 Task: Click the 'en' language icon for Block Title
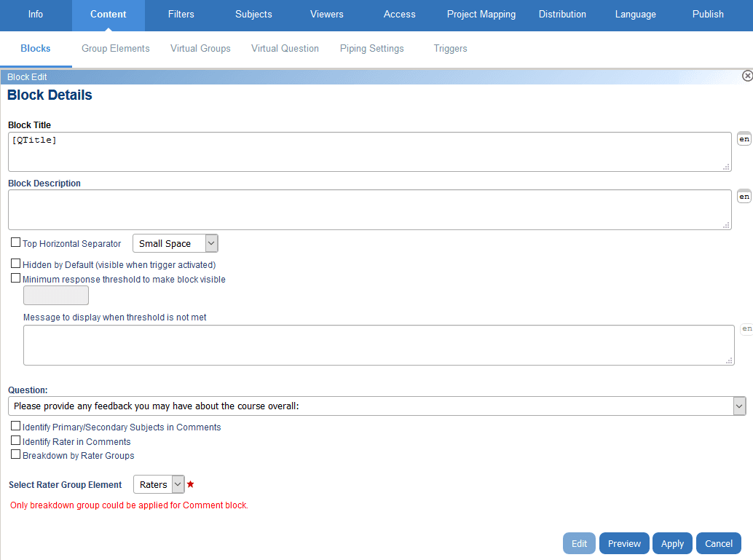[x=744, y=139]
